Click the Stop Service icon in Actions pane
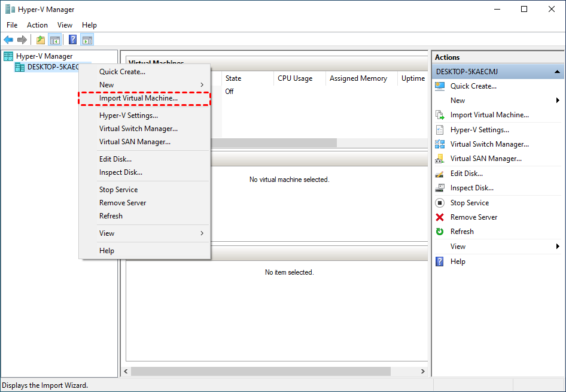Image resolution: width=566 pixels, height=392 pixels. click(x=440, y=203)
